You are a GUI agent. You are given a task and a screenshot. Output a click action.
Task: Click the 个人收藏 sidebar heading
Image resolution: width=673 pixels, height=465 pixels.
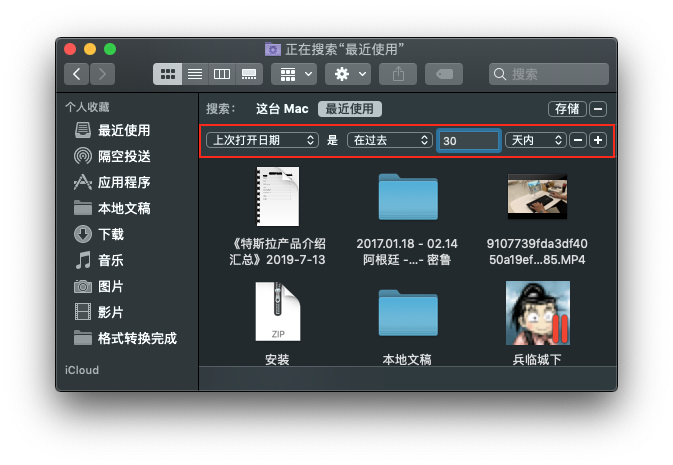(x=87, y=107)
